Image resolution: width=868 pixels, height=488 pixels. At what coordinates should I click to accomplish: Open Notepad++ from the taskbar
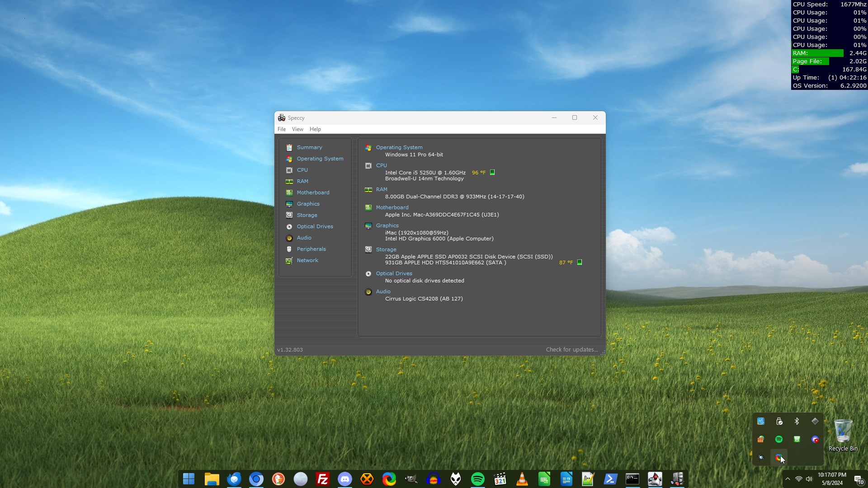pos(588,479)
